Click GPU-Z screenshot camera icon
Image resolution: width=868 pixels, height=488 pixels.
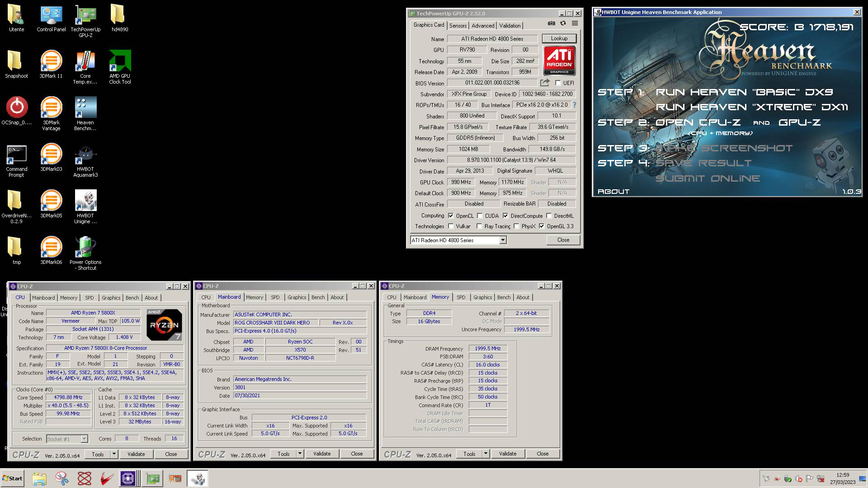pyautogui.click(x=551, y=23)
